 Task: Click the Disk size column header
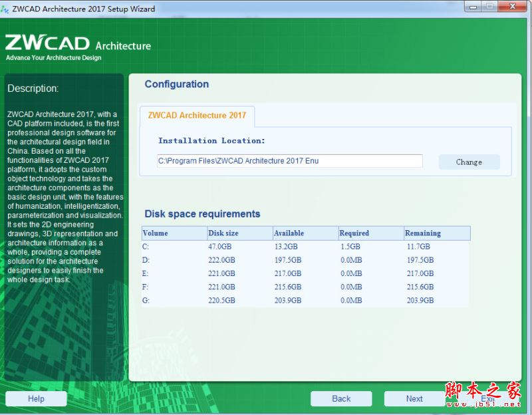click(240, 233)
